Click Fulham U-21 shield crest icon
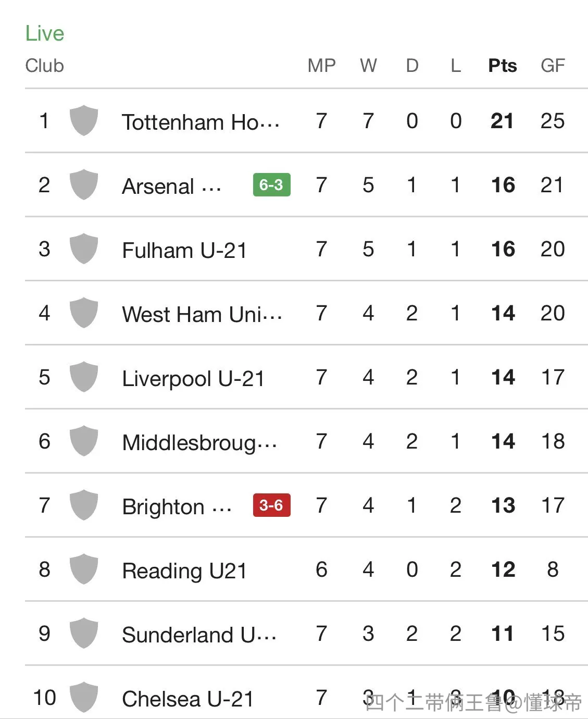This screenshot has height=719, width=588. [x=84, y=249]
